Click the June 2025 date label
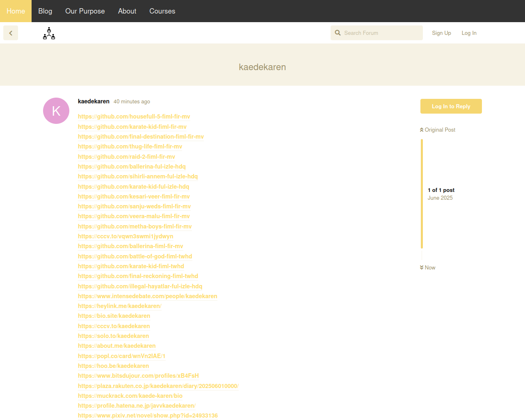The image size is (525, 420). (x=440, y=198)
